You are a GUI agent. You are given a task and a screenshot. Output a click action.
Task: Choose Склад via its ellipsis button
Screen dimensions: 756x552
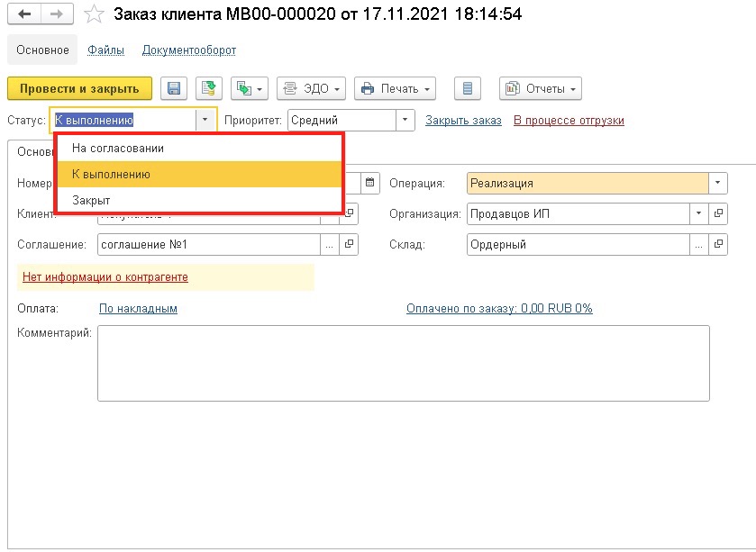[698, 244]
